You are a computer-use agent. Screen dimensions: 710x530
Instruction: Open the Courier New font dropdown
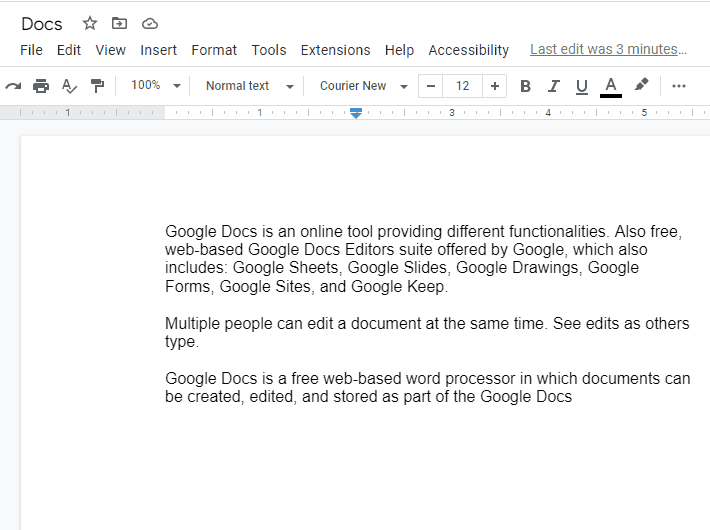coord(364,86)
